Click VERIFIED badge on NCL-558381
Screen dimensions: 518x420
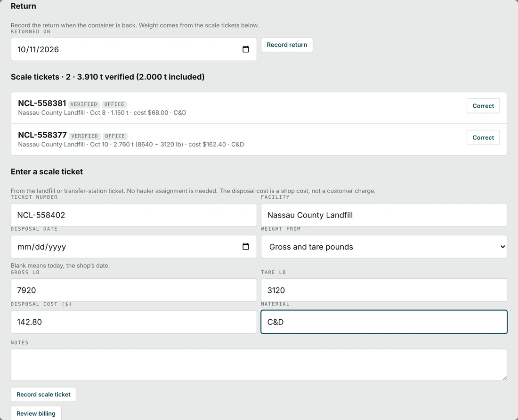[83, 105]
